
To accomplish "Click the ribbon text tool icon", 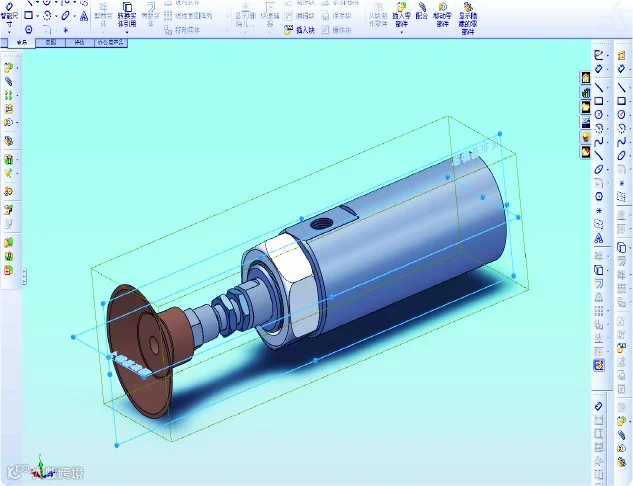I will [84, 16].
